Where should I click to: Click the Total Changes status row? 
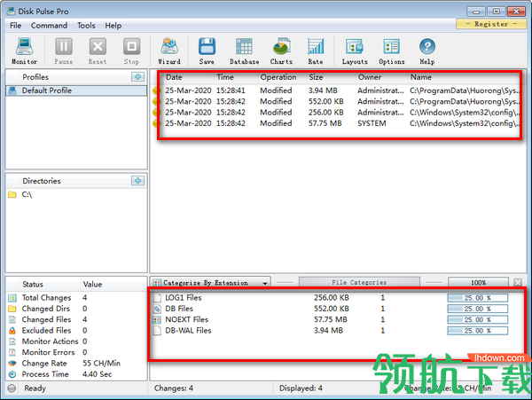point(76,297)
